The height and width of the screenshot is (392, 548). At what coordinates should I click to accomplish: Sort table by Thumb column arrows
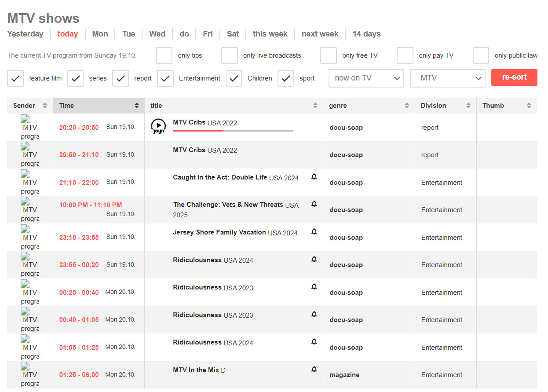[x=529, y=106]
